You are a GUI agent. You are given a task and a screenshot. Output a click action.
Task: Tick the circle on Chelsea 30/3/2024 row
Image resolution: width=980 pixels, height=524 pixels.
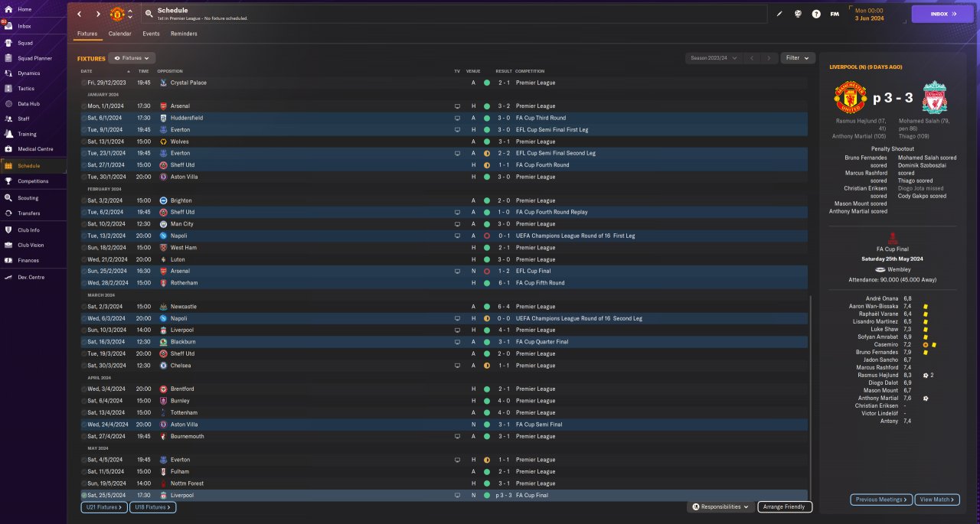coord(84,366)
